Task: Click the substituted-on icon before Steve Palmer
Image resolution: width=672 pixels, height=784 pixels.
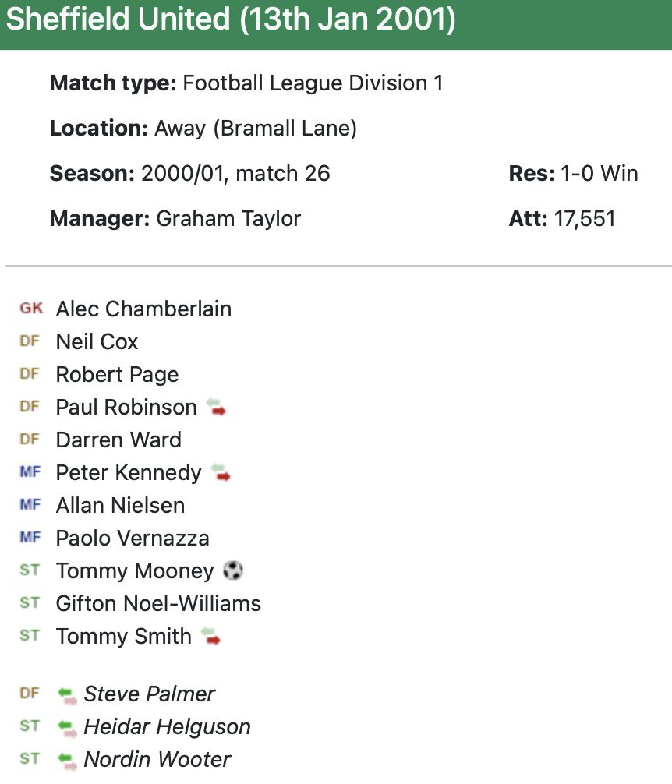Action: tap(68, 694)
